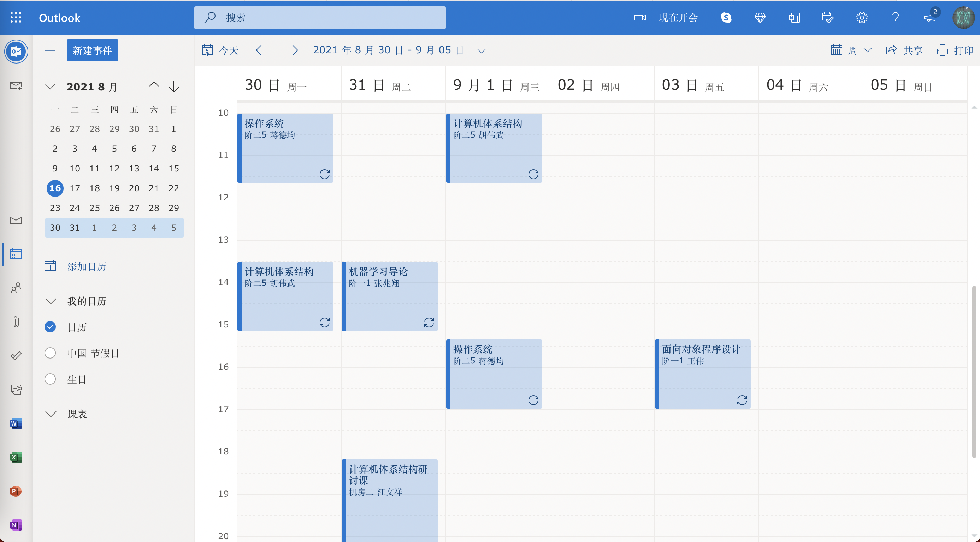Enable the 生日 calendar
Screen dimensions: 980x542
(x=50, y=379)
